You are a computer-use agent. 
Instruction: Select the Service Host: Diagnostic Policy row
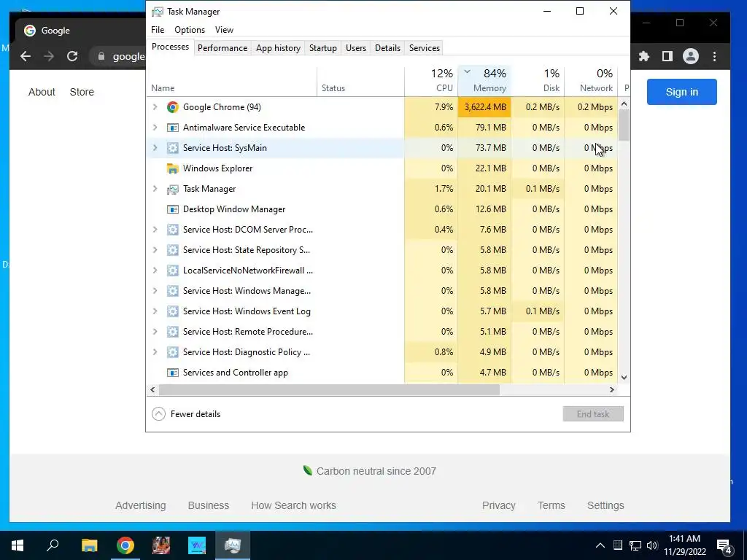[382, 352]
